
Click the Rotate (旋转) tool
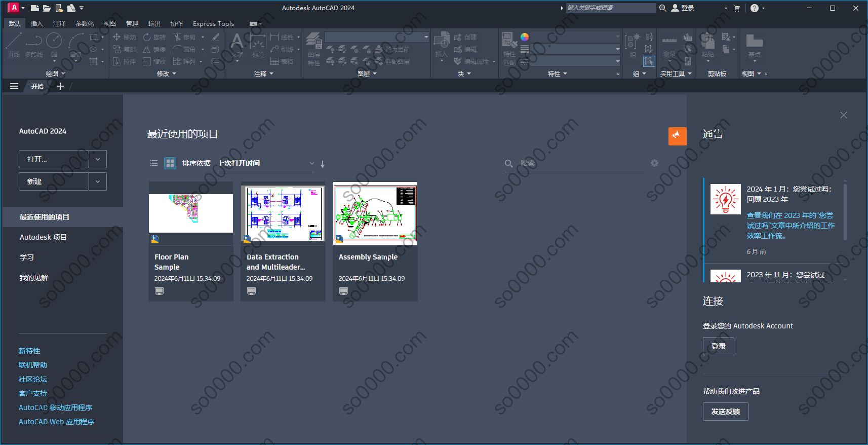tap(154, 37)
